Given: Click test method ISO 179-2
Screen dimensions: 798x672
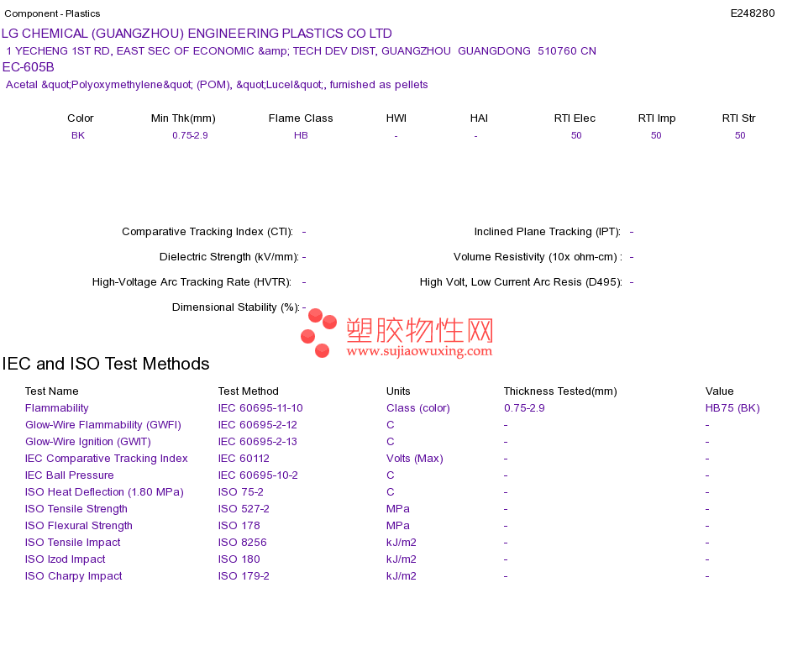Looking at the screenshot, I should (244, 575).
